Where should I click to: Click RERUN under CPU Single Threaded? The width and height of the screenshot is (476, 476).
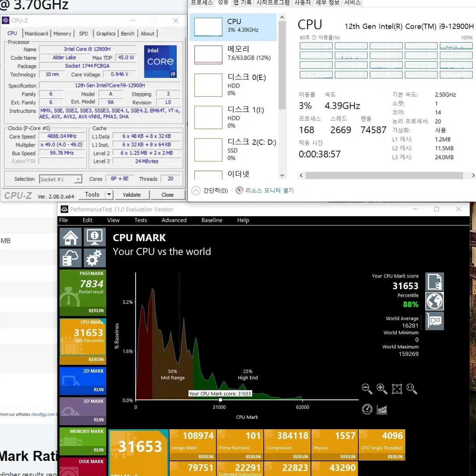click(395, 457)
